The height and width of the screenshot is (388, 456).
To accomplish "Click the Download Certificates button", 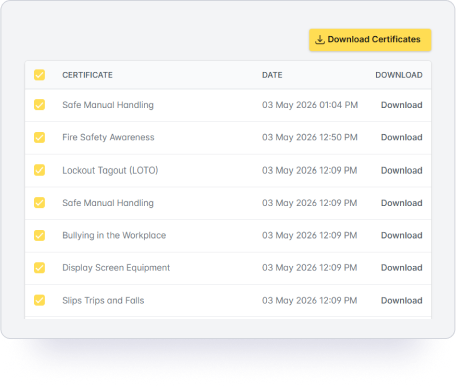I will pos(370,40).
